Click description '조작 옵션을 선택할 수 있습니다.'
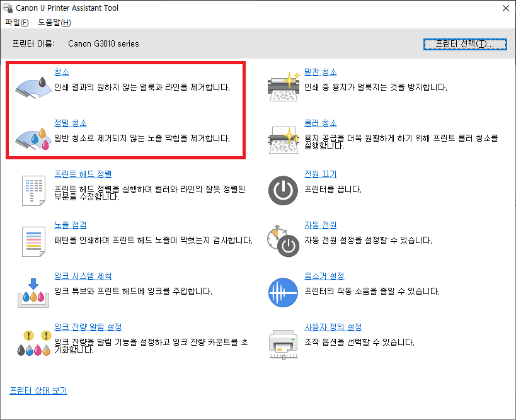516x420 pixels. click(359, 342)
